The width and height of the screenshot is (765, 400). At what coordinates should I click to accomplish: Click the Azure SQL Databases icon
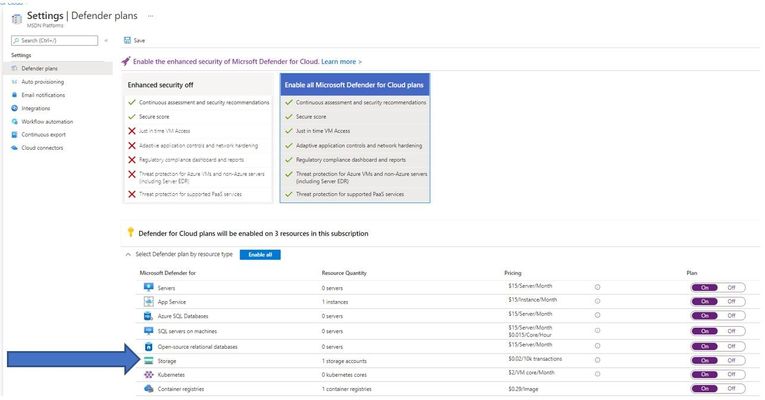149,316
